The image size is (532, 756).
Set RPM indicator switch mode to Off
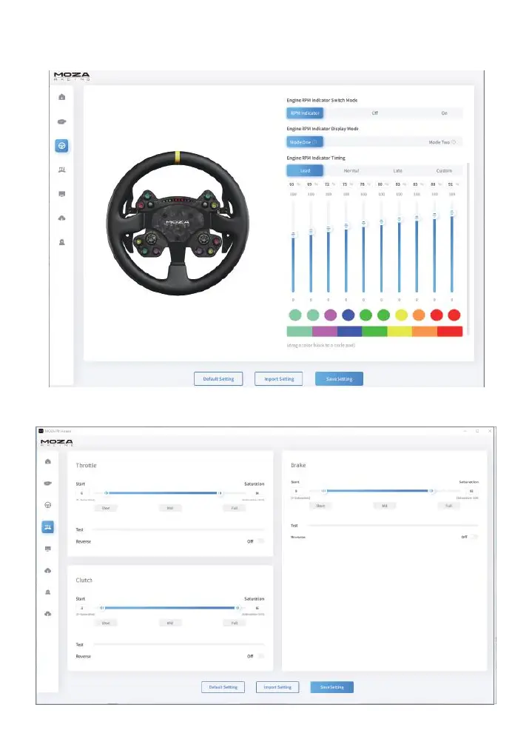374,113
